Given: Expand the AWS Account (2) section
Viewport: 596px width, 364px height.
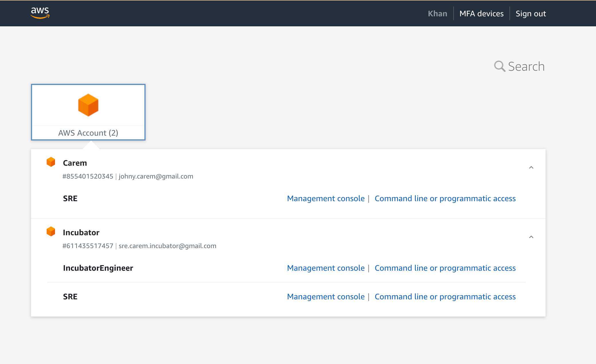Looking at the screenshot, I should [x=88, y=132].
